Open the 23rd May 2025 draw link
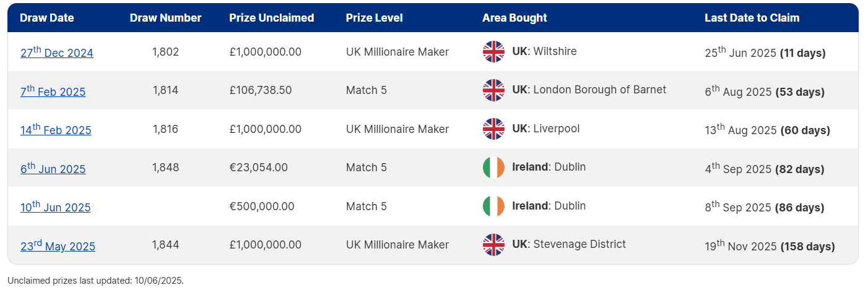This screenshot has width=868, height=293. point(58,245)
